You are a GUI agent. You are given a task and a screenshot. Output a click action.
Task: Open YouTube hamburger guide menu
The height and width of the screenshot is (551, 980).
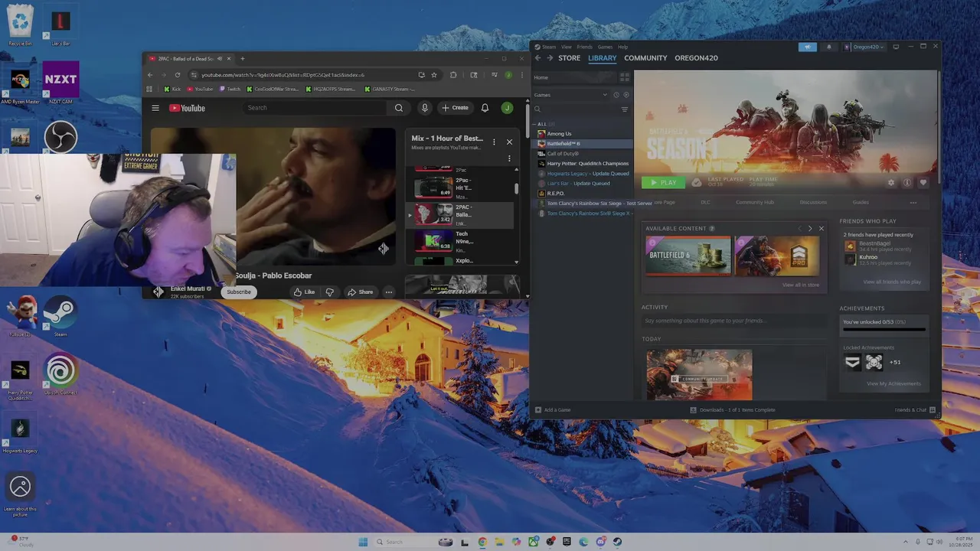click(x=155, y=108)
